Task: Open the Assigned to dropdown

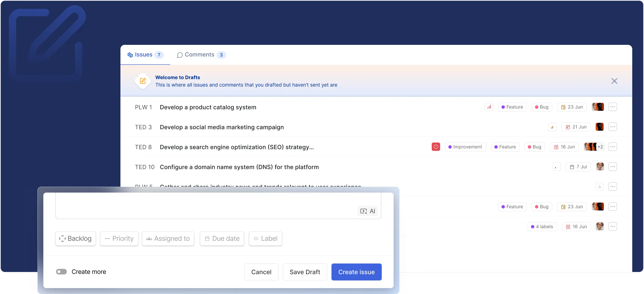Action: coord(168,238)
